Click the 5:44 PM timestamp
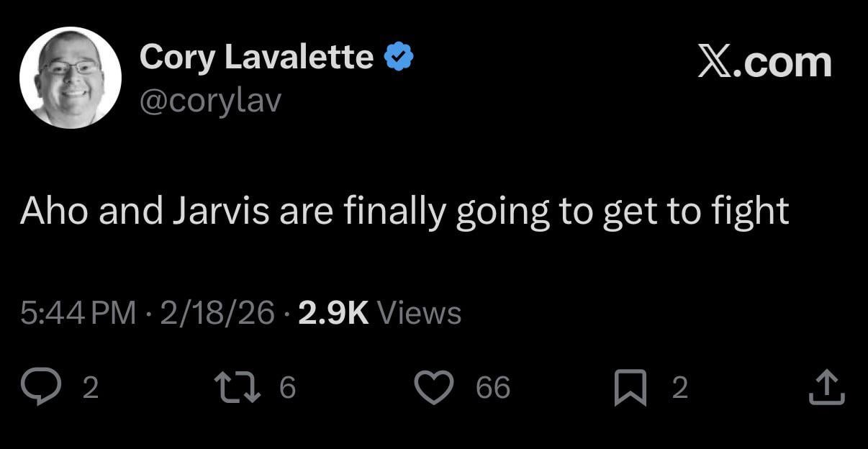This screenshot has height=449, width=868. point(78,313)
